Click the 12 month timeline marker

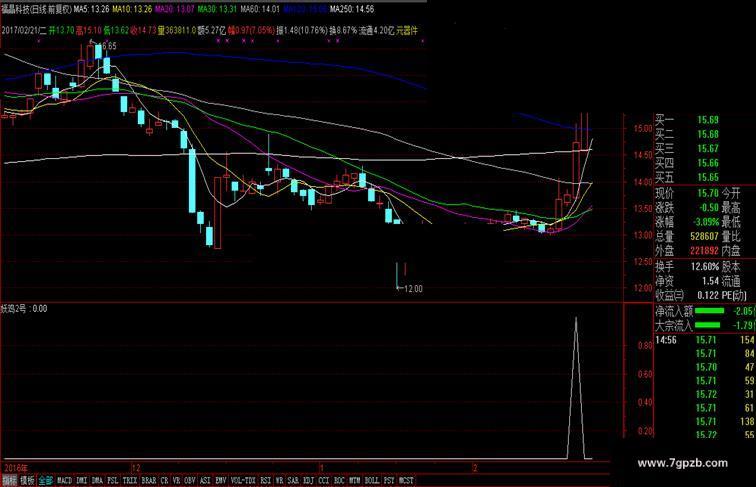(136, 468)
